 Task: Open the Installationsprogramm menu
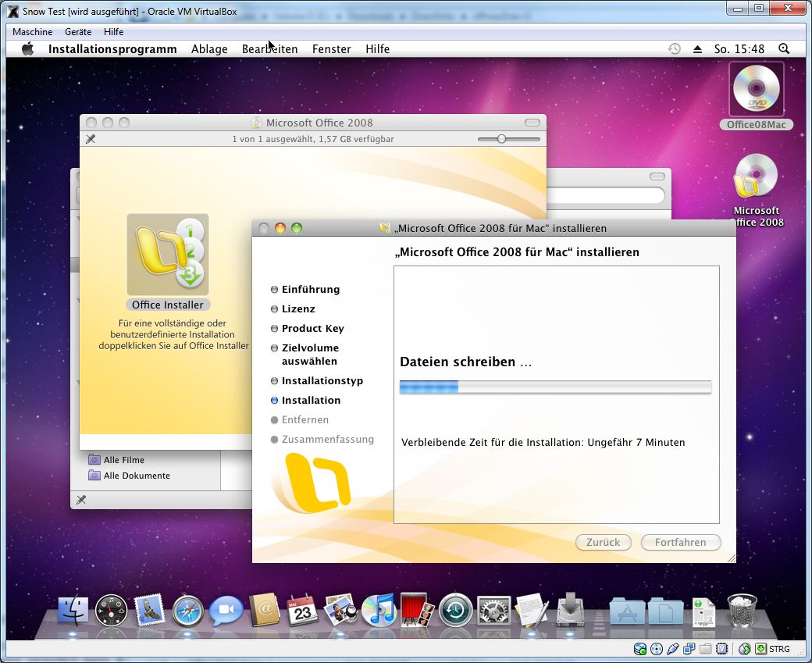(x=112, y=48)
